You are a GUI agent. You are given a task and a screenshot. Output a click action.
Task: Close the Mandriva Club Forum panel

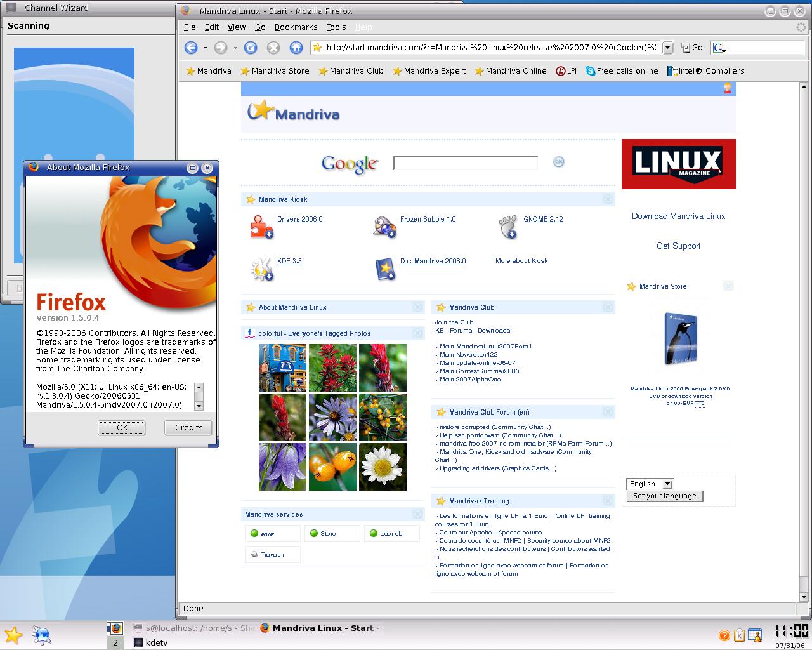[x=608, y=412]
